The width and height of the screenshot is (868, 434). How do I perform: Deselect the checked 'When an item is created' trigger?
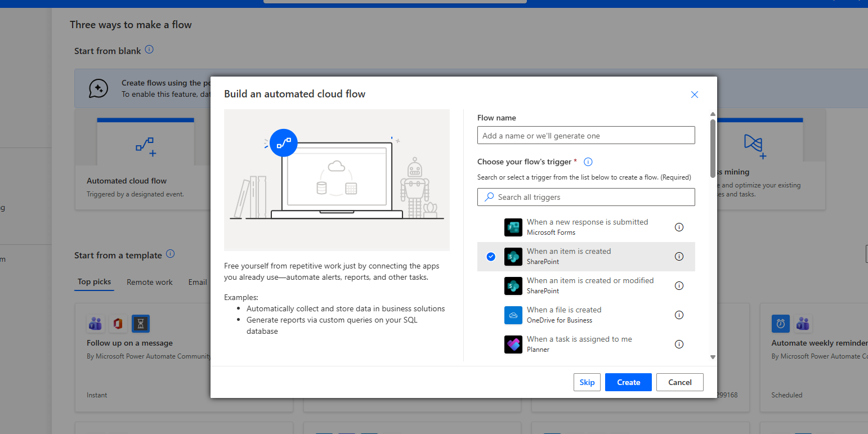[491, 257]
